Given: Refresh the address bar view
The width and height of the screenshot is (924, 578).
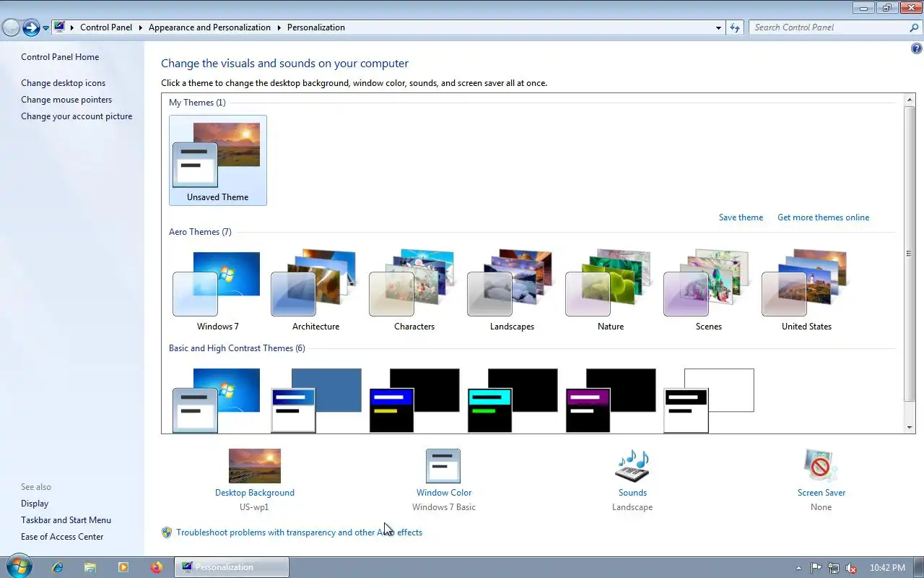Looking at the screenshot, I should 735,27.
